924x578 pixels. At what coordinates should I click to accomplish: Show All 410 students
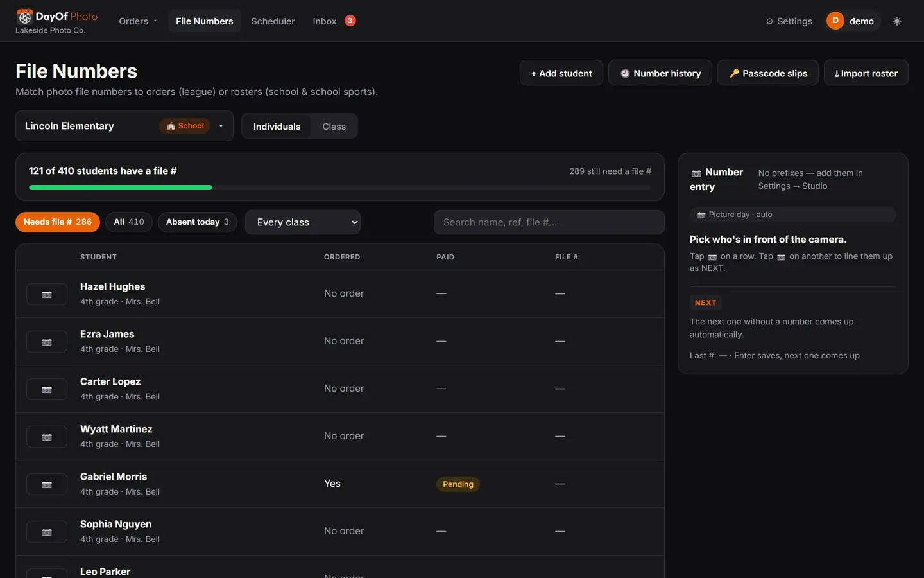(x=129, y=222)
